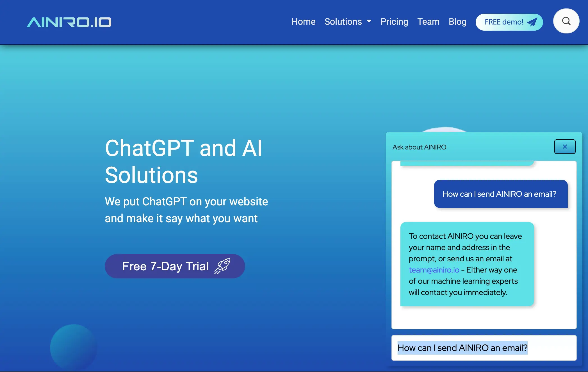This screenshot has width=588, height=372.
Task: Click the AINIRO.IO logo icon
Action: click(69, 22)
